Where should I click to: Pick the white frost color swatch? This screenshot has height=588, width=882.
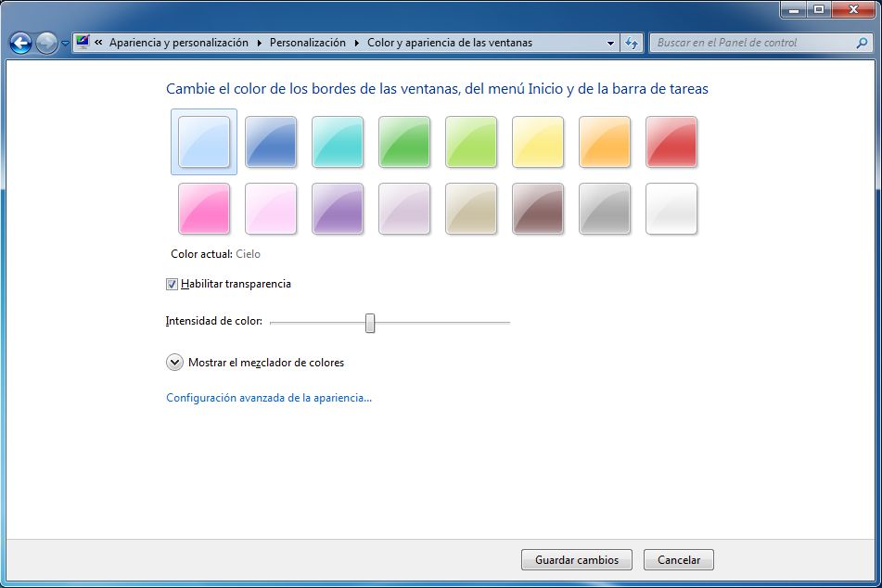[x=671, y=209]
